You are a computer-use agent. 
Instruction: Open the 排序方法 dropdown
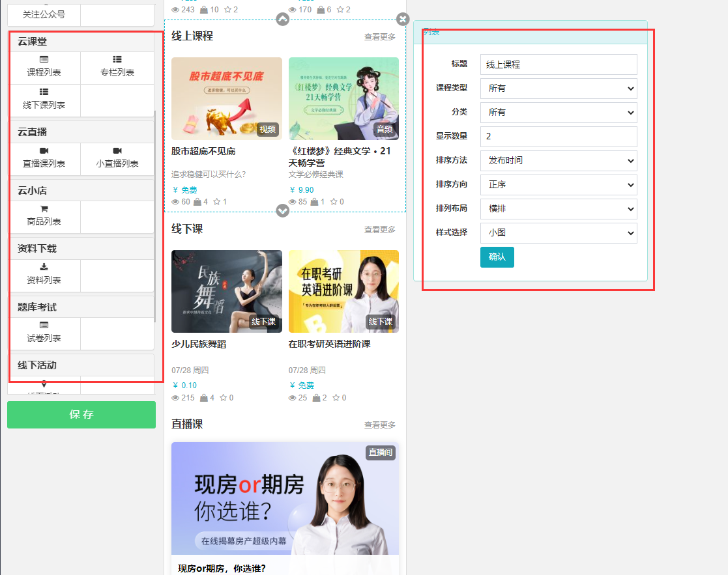point(559,160)
